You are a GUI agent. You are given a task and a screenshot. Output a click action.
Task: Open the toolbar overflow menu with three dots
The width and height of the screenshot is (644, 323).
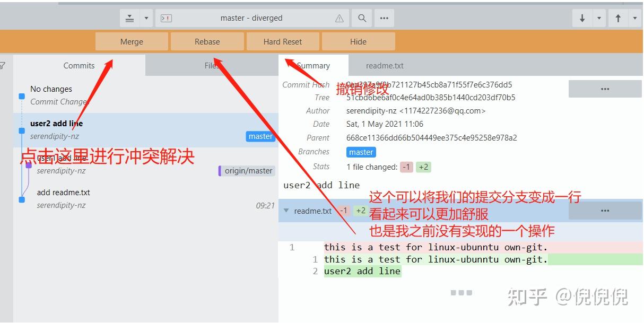point(384,18)
